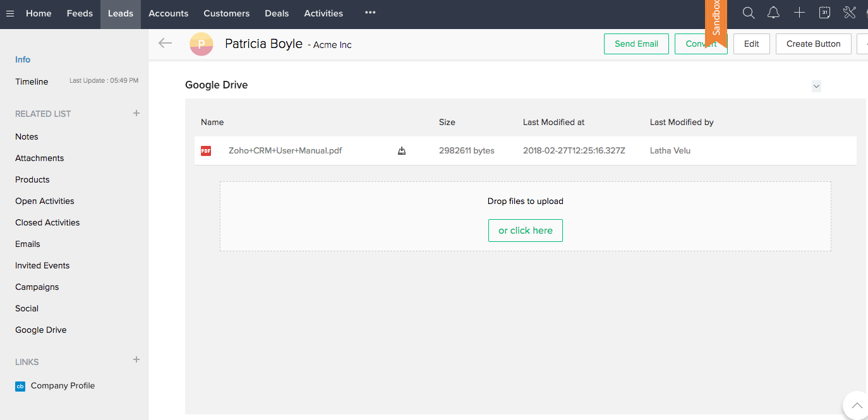Collapse the Google Drive section chevron
The height and width of the screenshot is (420, 868).
coord(816,86)
